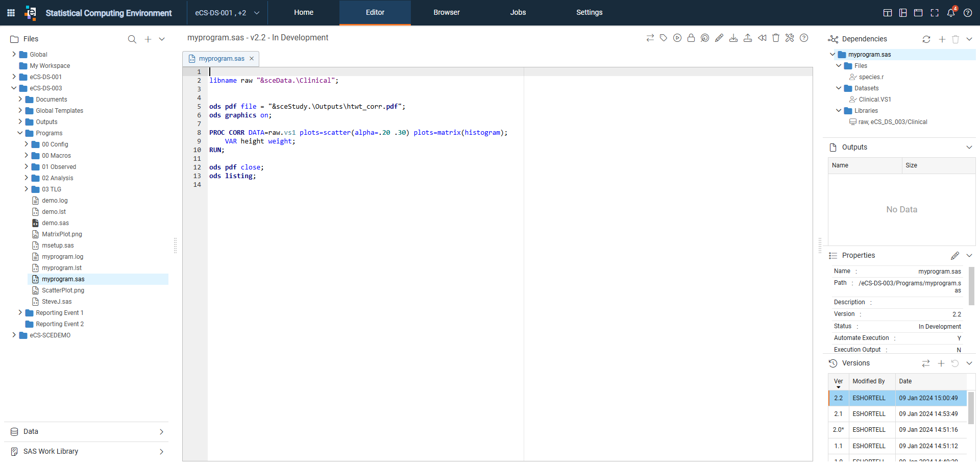Select MatrixPlot.png in file tree
This screenshot has width=980, height=465.
click(62, 234)
